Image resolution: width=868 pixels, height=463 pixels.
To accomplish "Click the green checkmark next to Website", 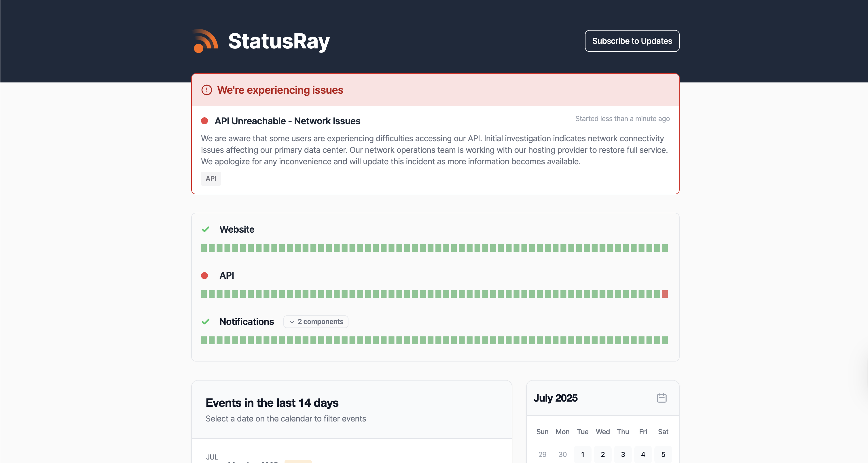I will 206,229.
